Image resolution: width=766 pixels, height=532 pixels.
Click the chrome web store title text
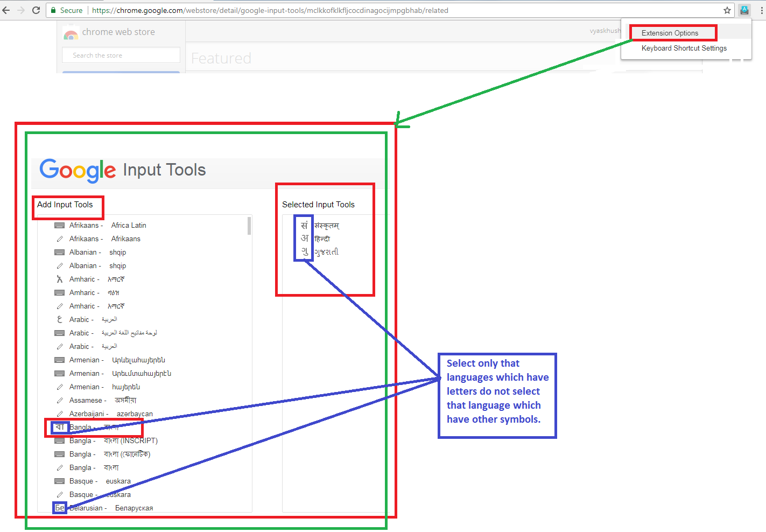[118, 32]
